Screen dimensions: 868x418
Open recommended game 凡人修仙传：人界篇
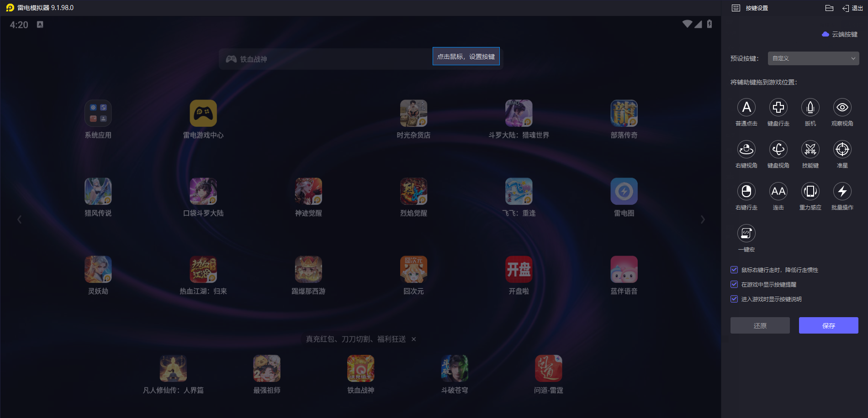[x=173, y=368]
